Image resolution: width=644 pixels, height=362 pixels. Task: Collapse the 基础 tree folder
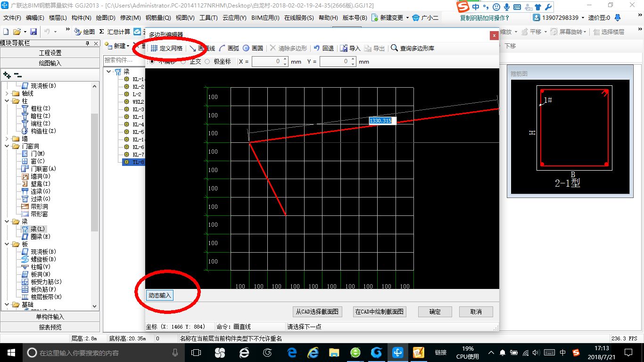pyautogui.click(x=7, y=304)
